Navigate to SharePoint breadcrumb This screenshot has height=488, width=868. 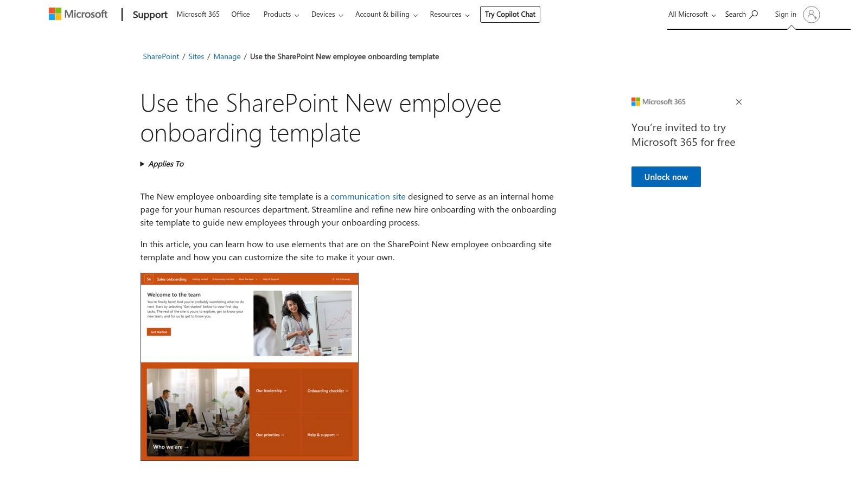[161, 57]
